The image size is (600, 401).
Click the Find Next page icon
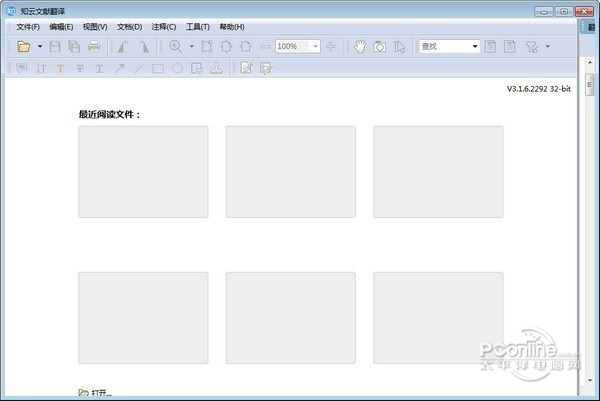coord(510,47)
